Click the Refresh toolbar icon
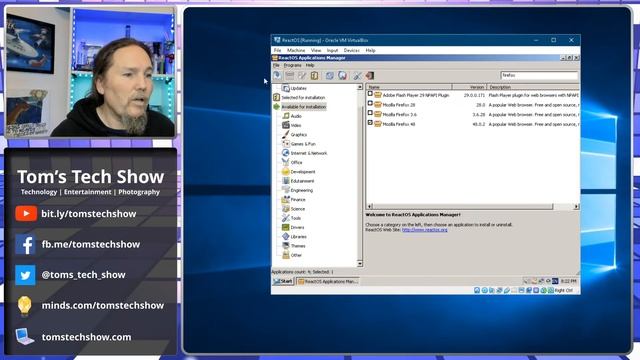640x360 pixels. 329,76
